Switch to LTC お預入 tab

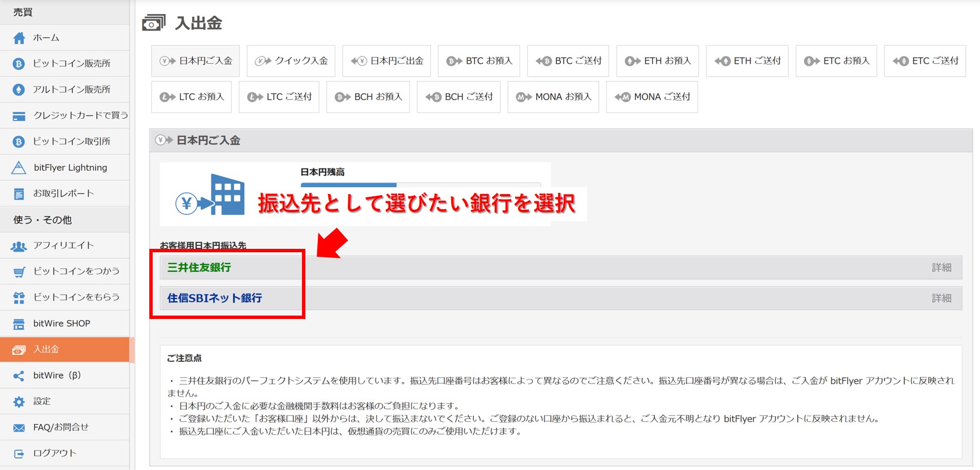(x=191, y=97)
